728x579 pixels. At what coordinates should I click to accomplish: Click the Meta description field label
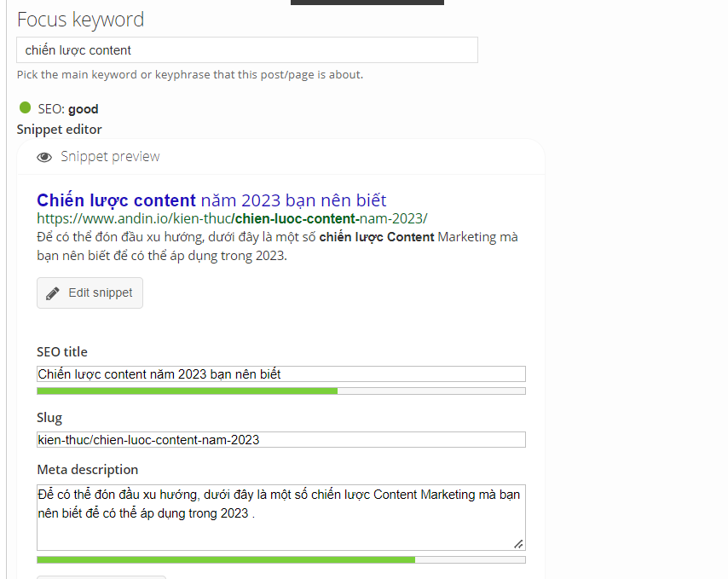tap(87, 470)
